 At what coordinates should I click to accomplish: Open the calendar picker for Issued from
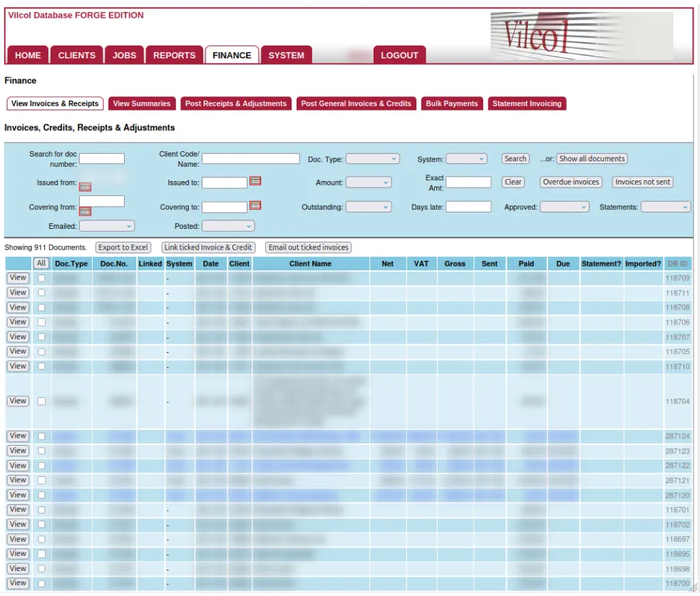[x=87, y=187]
